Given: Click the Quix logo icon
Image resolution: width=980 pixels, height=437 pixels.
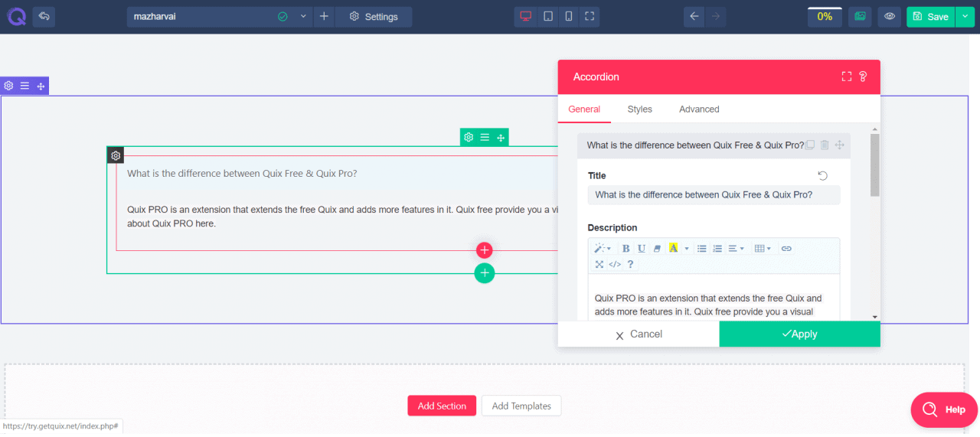Looking at the screenshot, I should pyautogui.click(x=15, y=16).
